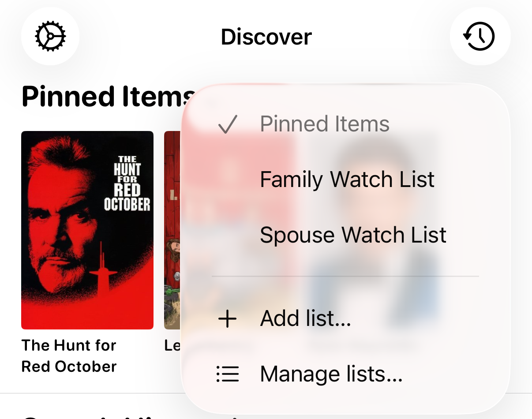Click the plus icon beside Add list
Viewport: 532px width, 419px height.
point(227,318)
